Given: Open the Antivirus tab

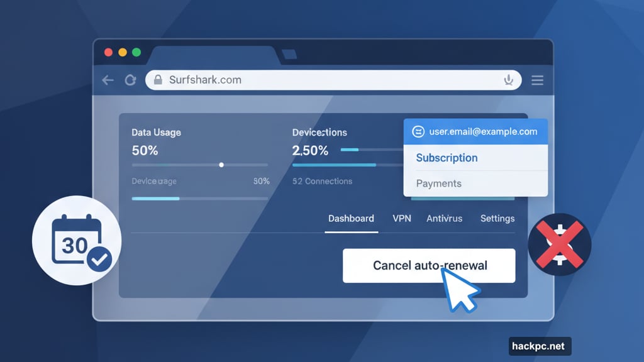Looking at the screenshot, I should [444, 219].
